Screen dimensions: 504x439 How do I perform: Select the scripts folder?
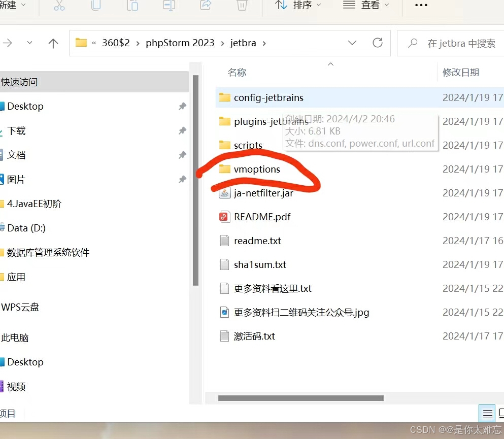248,145
